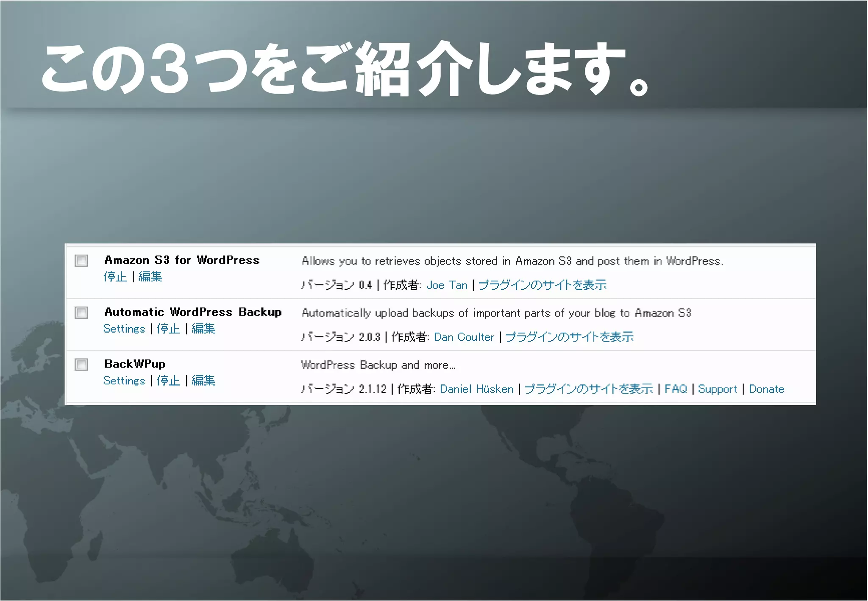Edit Automatic WordPress Backup via 編集
This screenshot has height=601, width=868.
coord(203,329)
